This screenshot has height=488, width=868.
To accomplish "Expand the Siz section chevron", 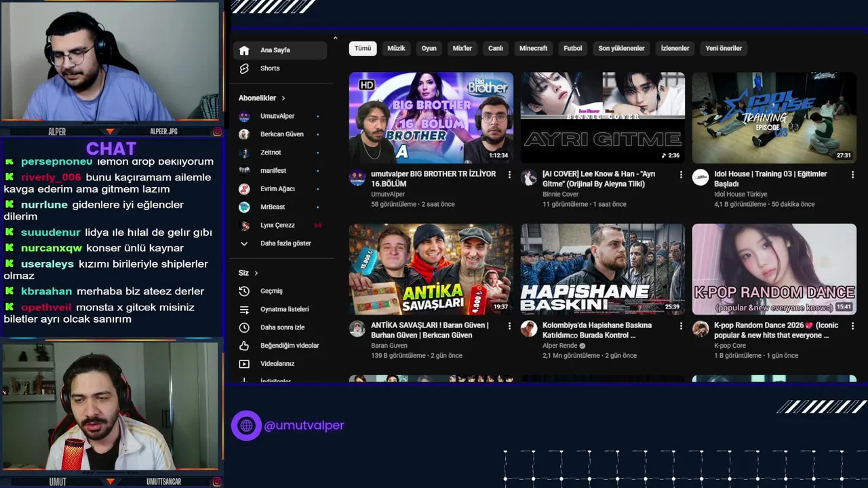I will (x=256, y=273).
